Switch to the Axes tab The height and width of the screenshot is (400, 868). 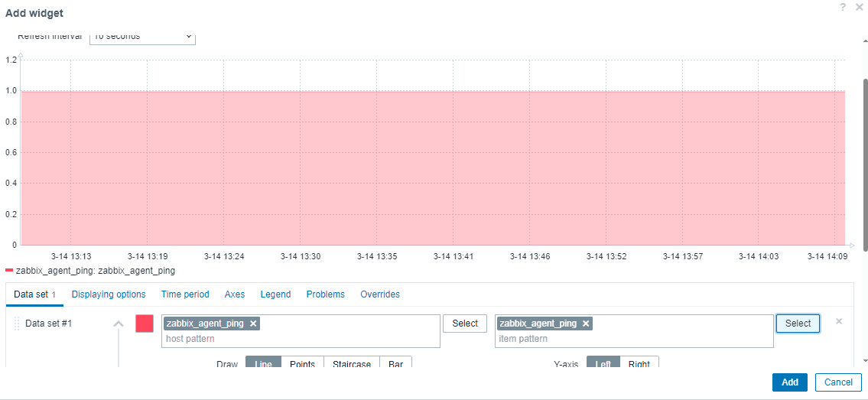[x=235, y=294]
